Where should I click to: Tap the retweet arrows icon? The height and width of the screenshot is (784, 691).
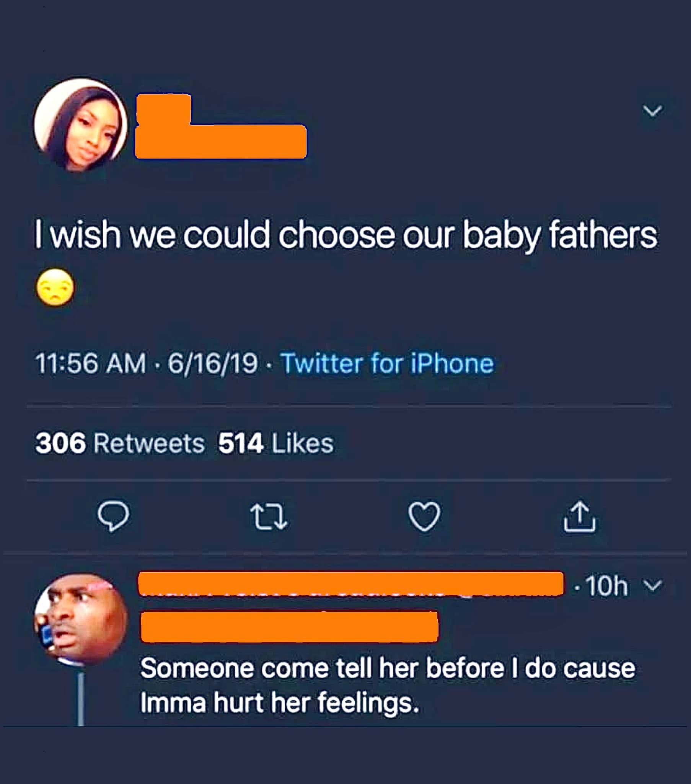click(269, 517)
